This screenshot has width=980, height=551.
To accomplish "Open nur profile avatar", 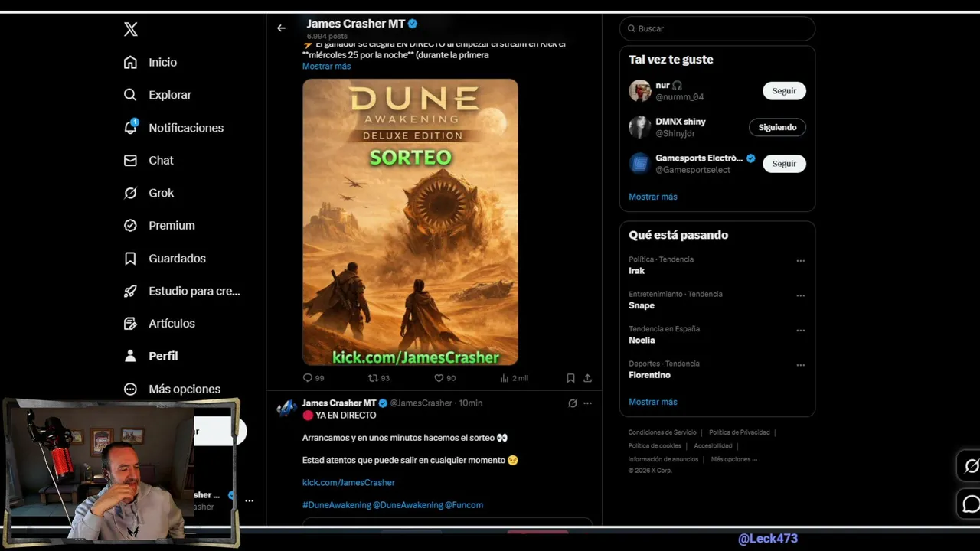I will [639, 91].
